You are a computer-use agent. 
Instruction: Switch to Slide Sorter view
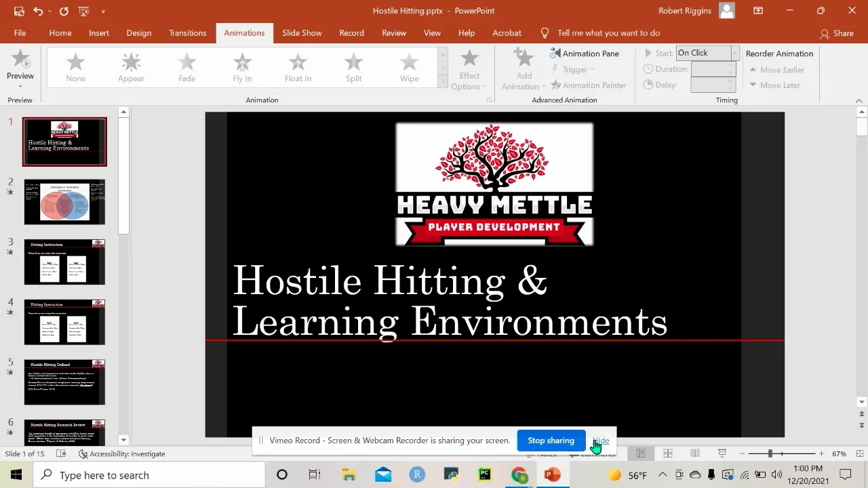(x=668, y=453)
